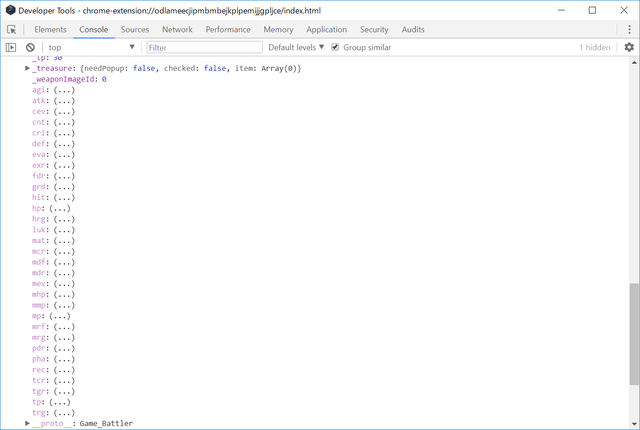The image size is (640, 430).
Task: Click the 1 hidden messages label
Action: 595,47
